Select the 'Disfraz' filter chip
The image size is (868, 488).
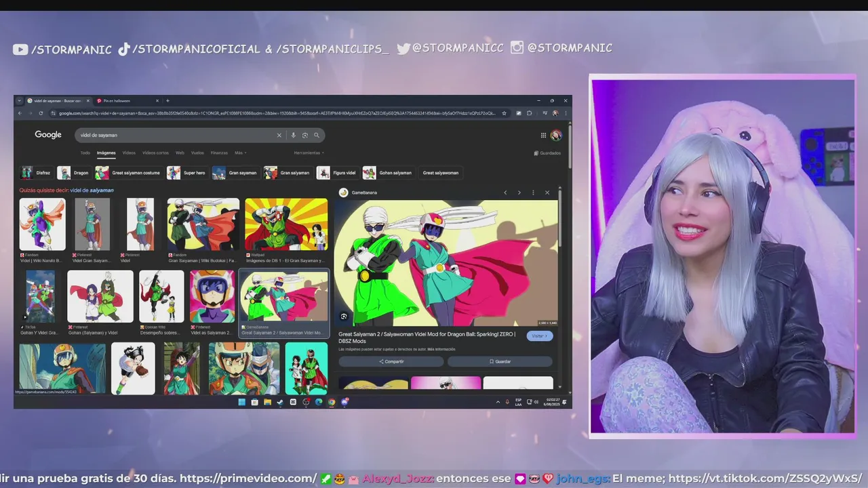coord(37,173)
